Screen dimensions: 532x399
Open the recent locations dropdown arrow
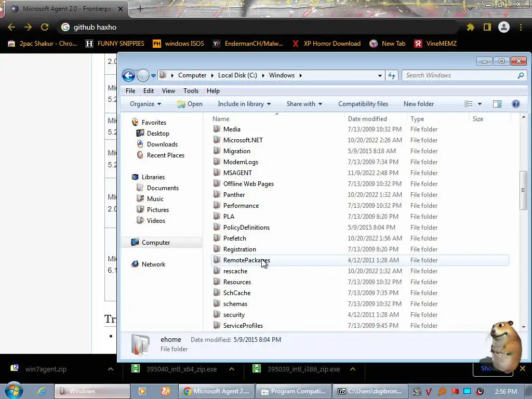[x=153, y=76]
